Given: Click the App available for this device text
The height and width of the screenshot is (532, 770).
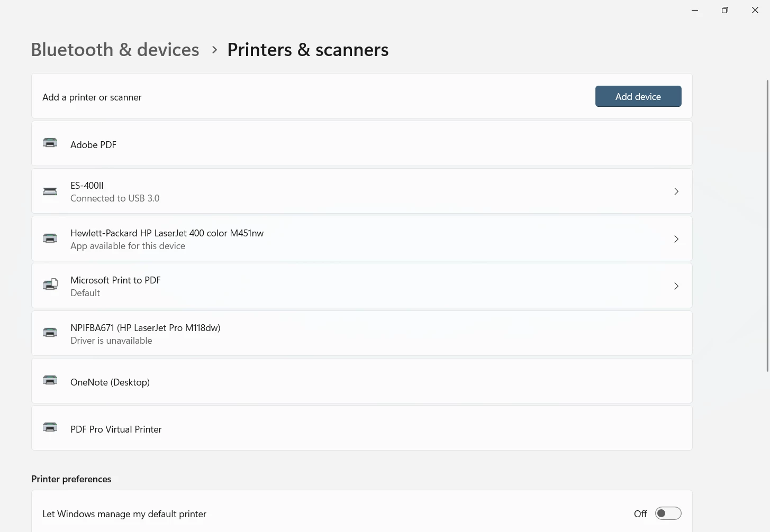Looking at the screenshot, I should [128, 246].
